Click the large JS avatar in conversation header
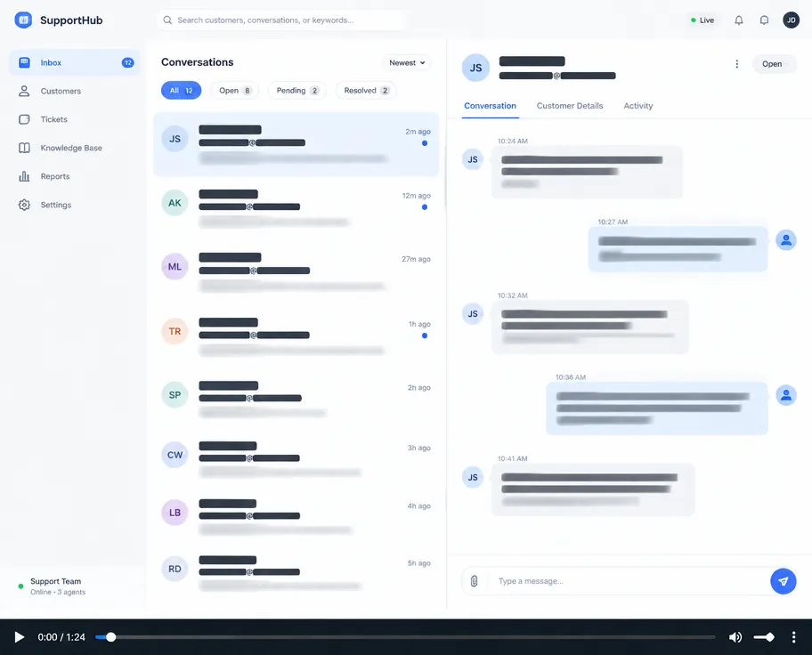This screenshot has height=655, width=812. coord(476,68)
